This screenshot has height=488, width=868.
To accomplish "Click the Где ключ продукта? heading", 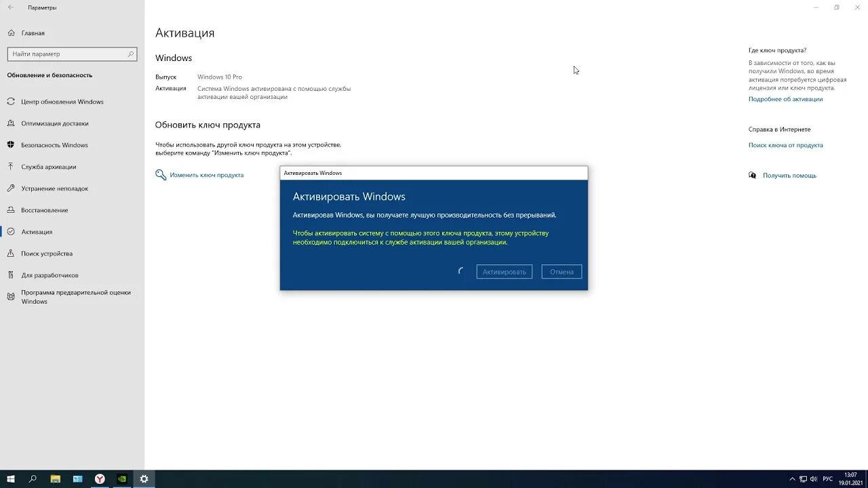I will (x=777, y=50).
